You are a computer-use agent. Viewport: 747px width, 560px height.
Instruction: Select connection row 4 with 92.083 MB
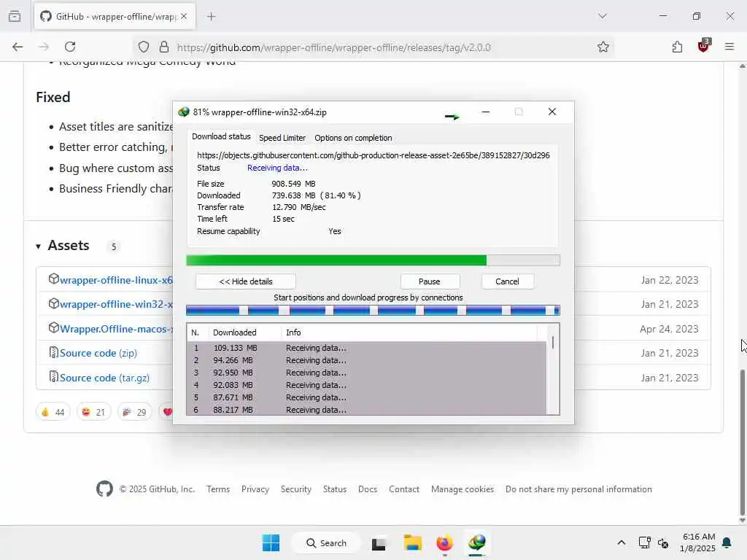367,385
